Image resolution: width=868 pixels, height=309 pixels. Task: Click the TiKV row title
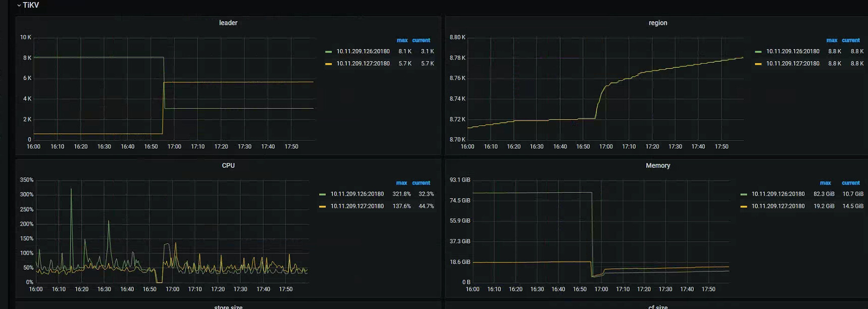pos(31,6)
